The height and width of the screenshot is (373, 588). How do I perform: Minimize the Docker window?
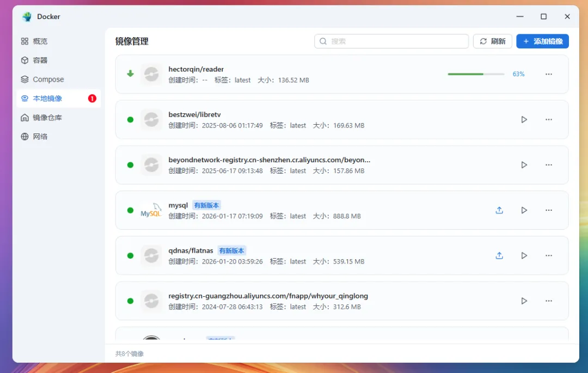[520, 16]
